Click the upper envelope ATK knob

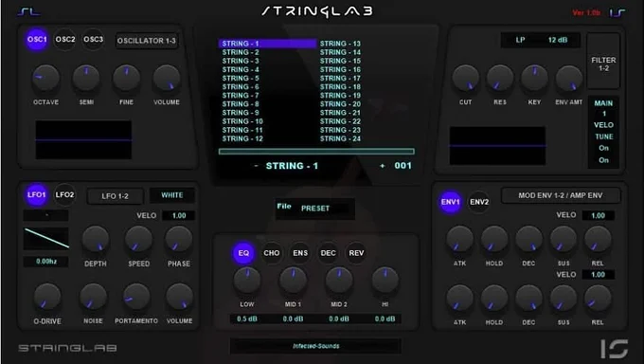[x=459, y=239]
